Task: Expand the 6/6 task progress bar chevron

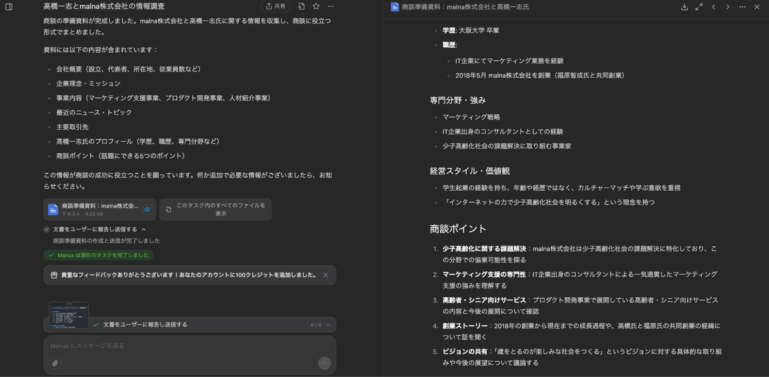Action: click(x=328, y=325)
